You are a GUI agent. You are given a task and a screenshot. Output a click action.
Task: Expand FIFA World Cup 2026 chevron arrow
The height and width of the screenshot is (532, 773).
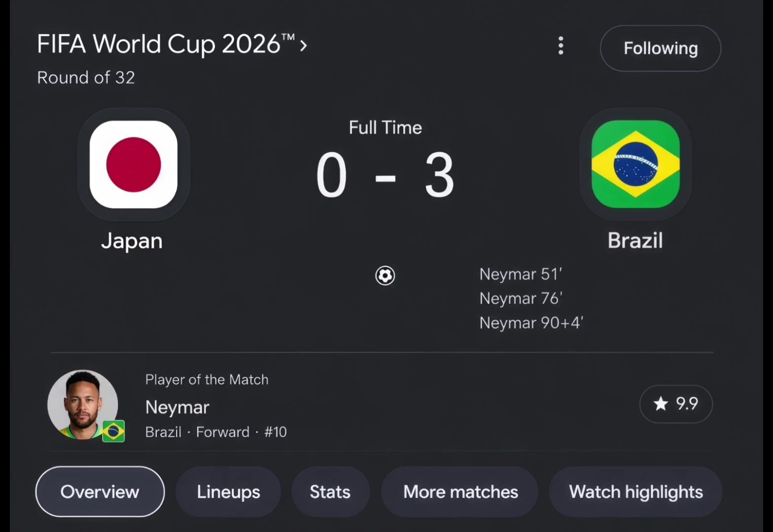304,46
